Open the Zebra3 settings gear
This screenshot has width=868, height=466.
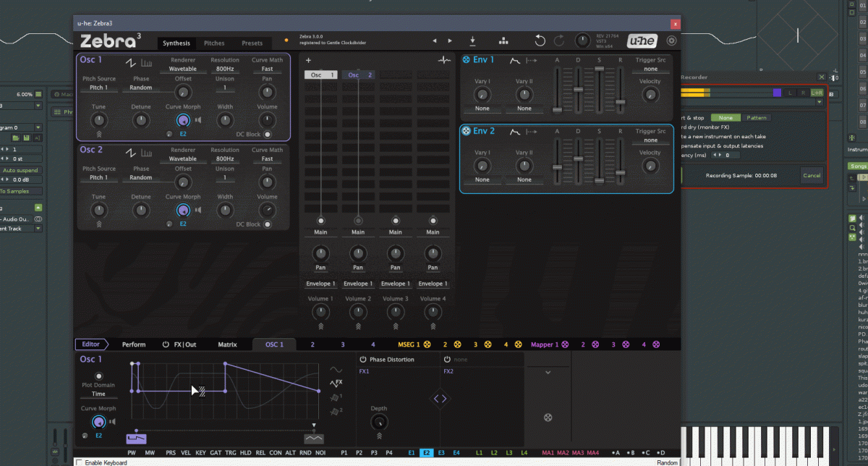(671, 41)
